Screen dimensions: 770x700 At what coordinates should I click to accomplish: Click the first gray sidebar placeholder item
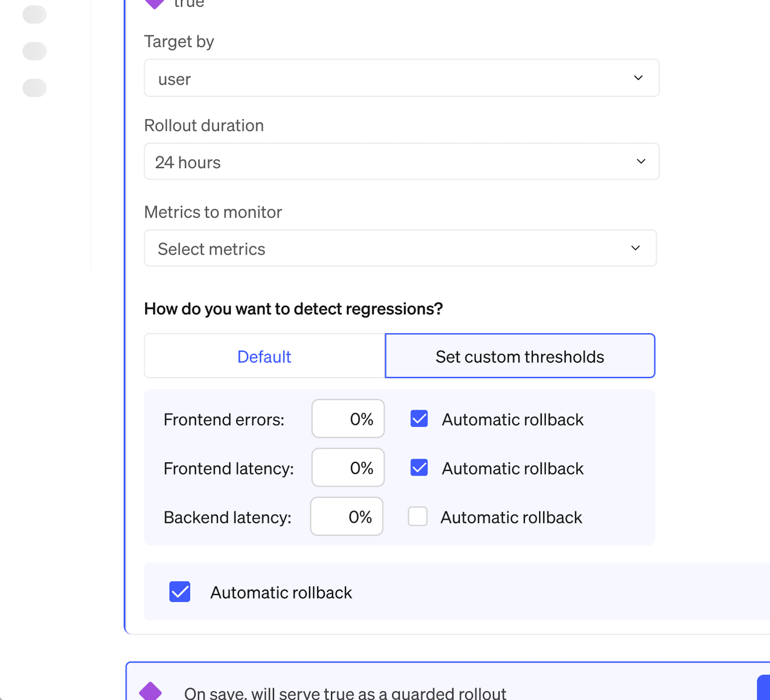(x=34, y=14)
